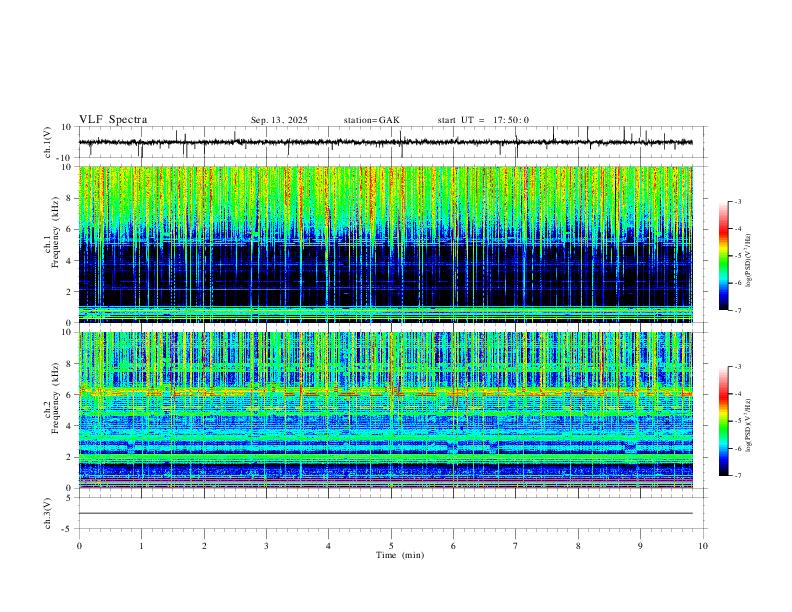Screen dimensions: 792x612
Task: Click the '-3' label on ch.1 colorbar
Action: coord(737,201)
